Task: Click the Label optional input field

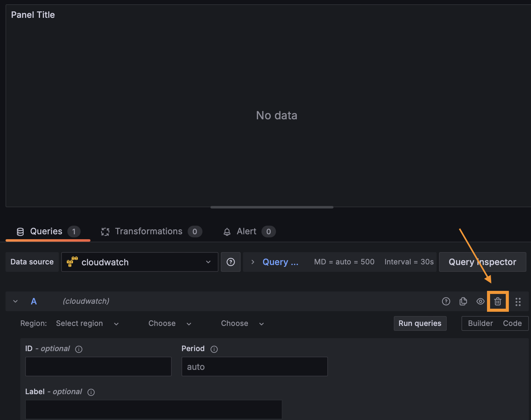Action: click(154, 410)
